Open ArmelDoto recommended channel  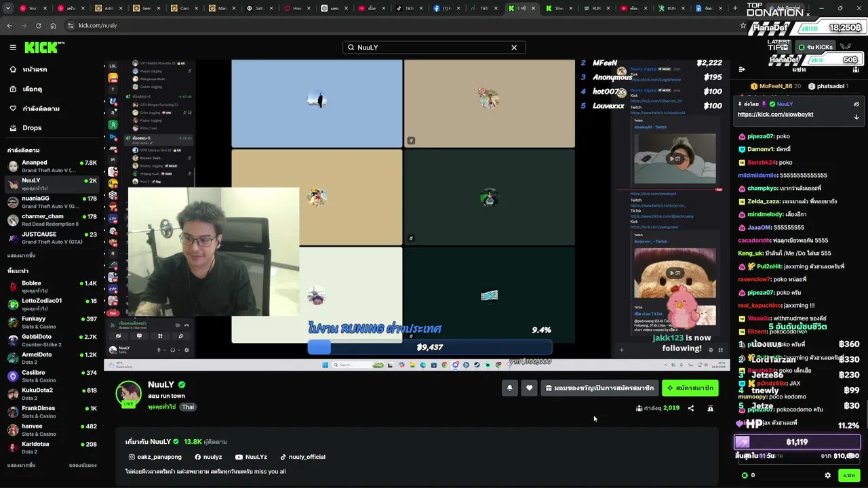[x=52, y=359]
